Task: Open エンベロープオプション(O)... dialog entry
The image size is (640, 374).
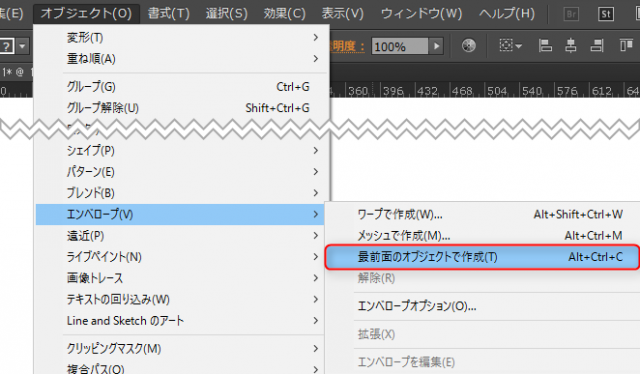Action: coord(482,306)
